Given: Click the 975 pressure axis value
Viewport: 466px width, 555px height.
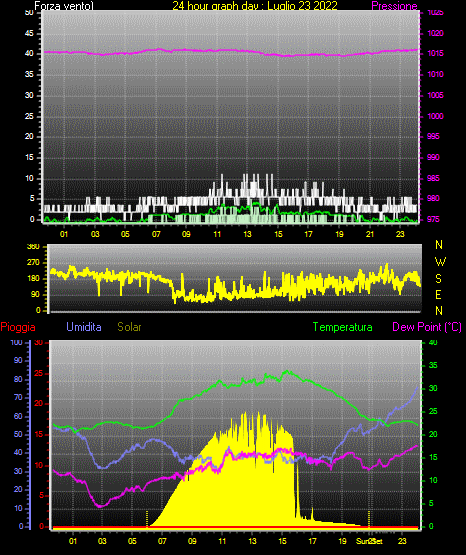Looking at the screenshot, I should pos(433,219).
